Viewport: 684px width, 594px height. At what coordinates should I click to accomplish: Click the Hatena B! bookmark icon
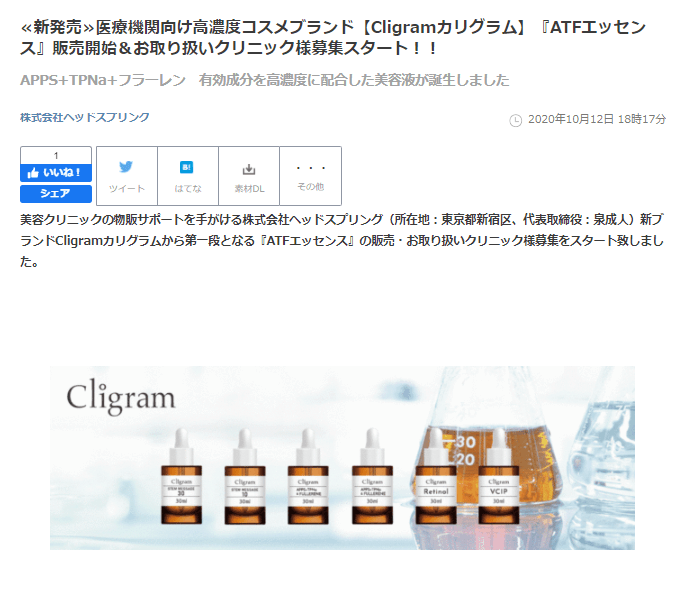187,167
